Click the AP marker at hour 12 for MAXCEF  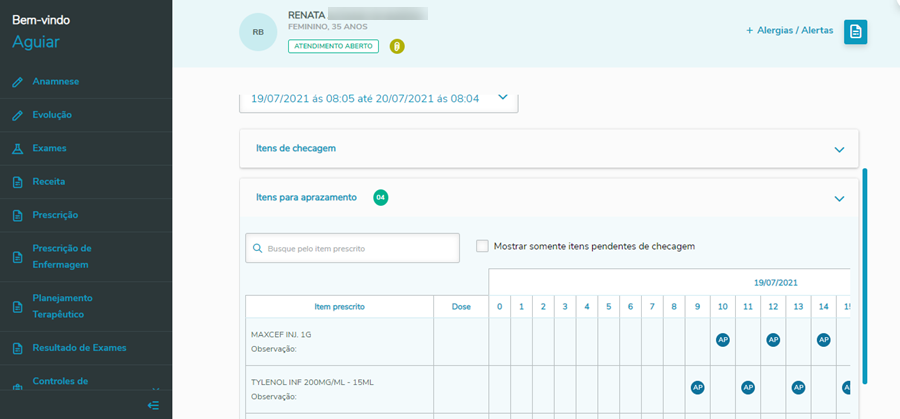[773, 340]
